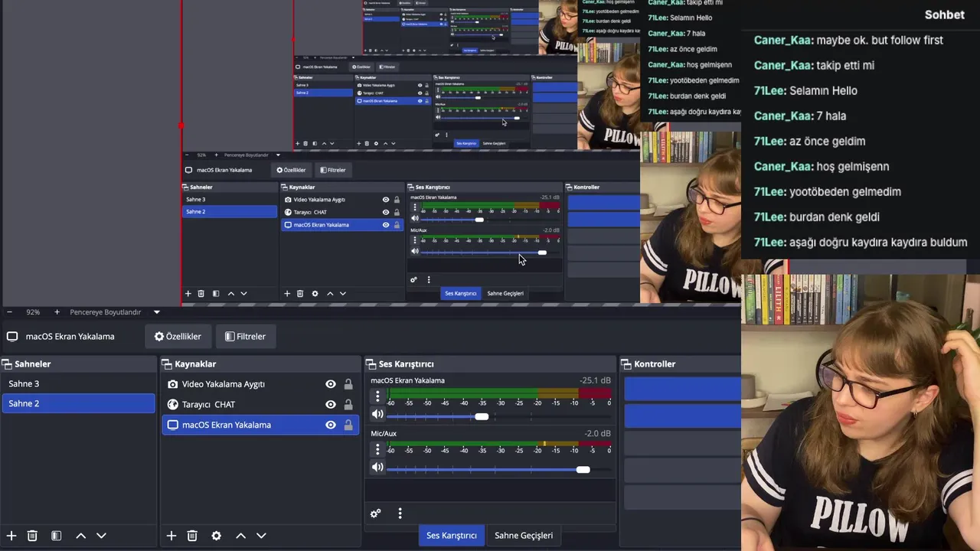Toggle lock on macOS Ekran Yakalama source
This screenshot has width=980, height=551.
[x=348, y=425]
